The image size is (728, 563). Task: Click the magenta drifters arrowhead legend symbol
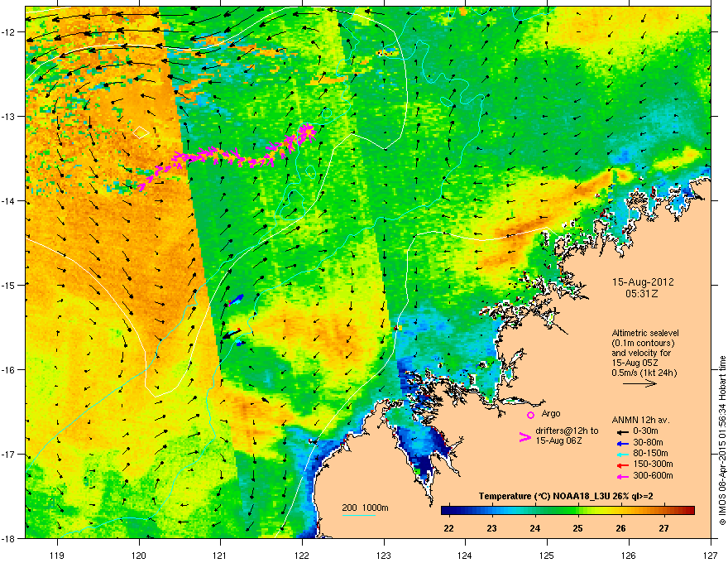pyautogui.click(x=524, y=437)
